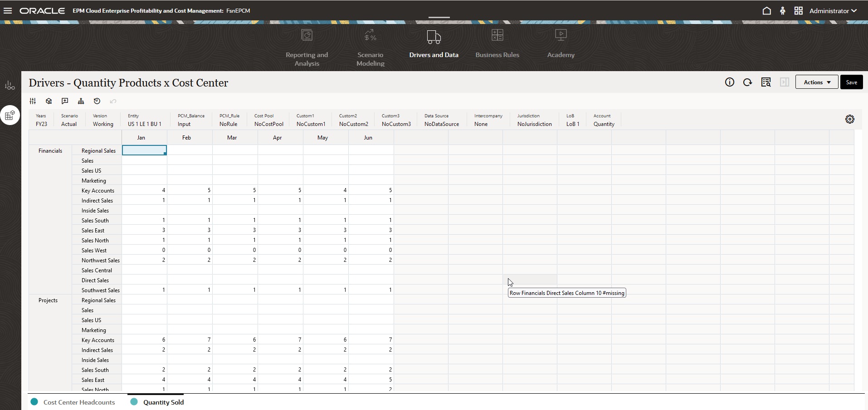Toggle the collapse side panel control

tap(784, 82)
